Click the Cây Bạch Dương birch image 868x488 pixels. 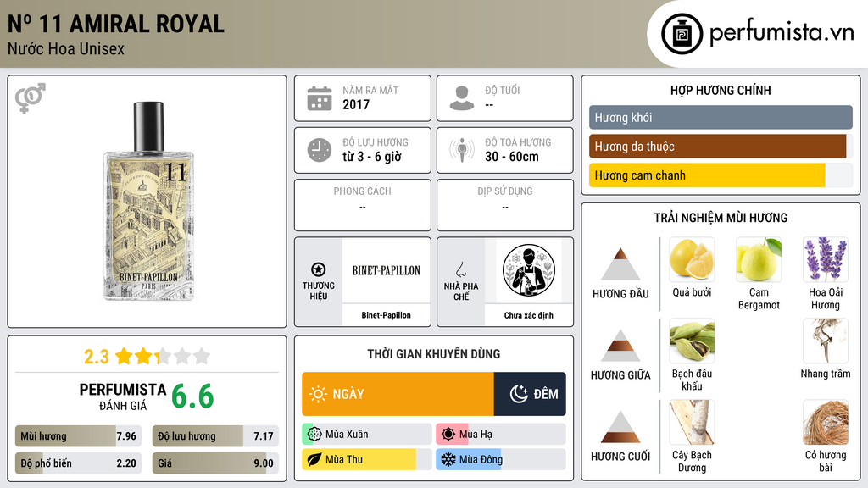pos(692,422)
